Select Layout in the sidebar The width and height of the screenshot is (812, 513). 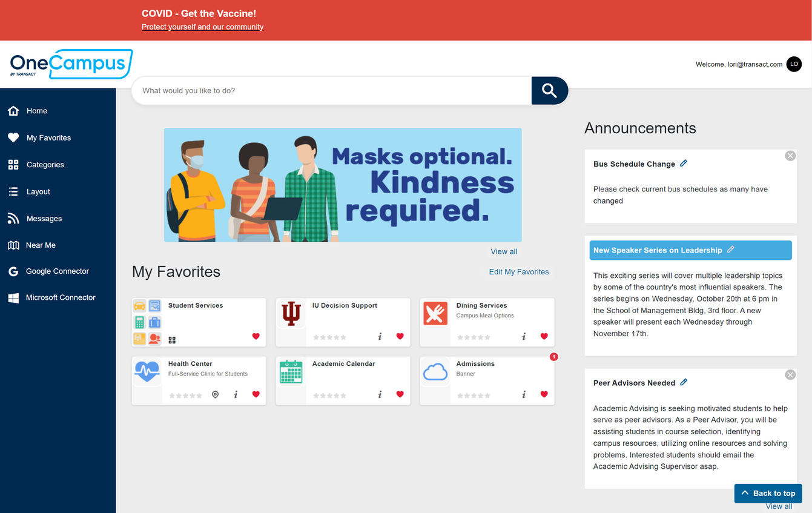pos(39,191)
